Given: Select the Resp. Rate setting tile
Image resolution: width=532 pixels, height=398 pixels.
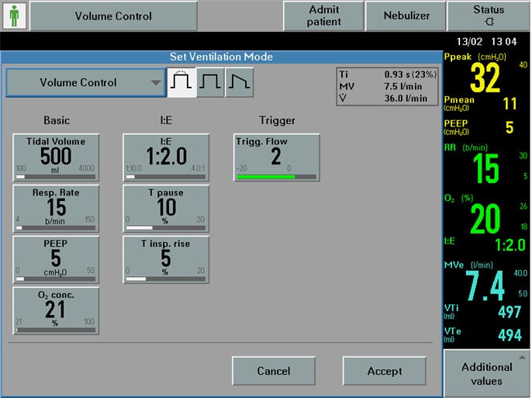Looking at the screenshot, I should pyautogui.click(x=56, y=209).
